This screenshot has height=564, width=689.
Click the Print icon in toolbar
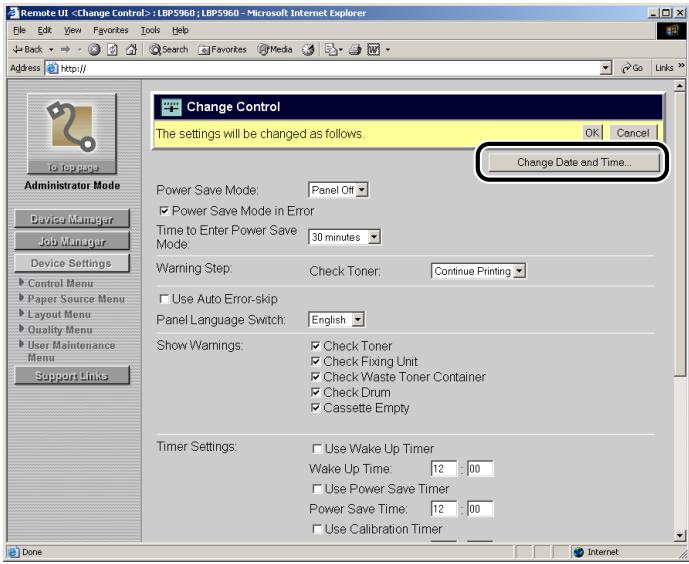click(355, 50)
